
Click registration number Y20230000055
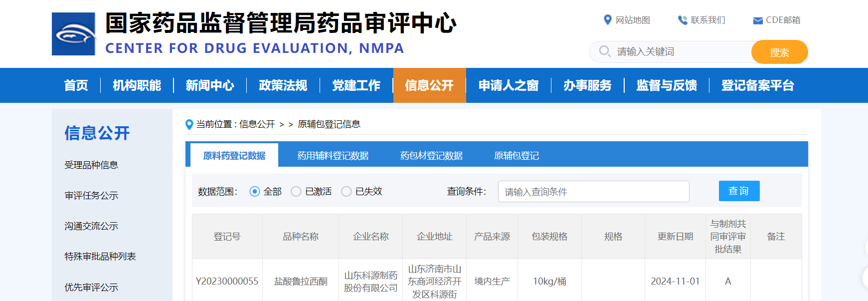point(227,281)
